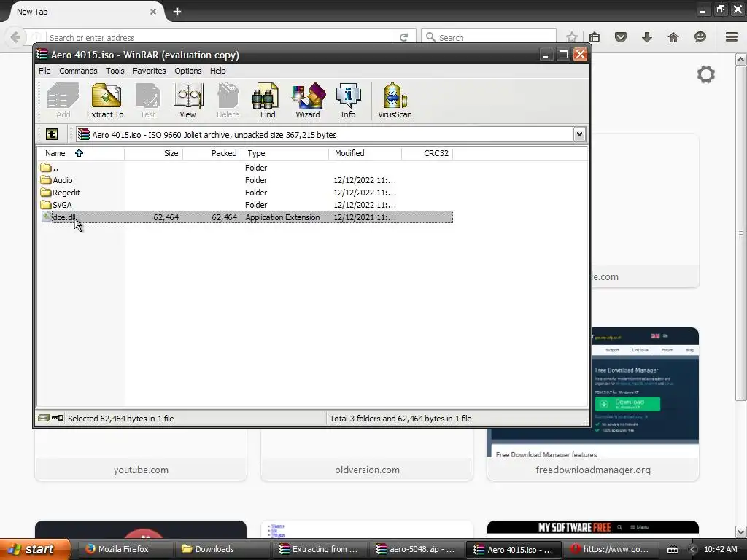Sort by the Name column header

pyautogui.click(x=80, y=153)
